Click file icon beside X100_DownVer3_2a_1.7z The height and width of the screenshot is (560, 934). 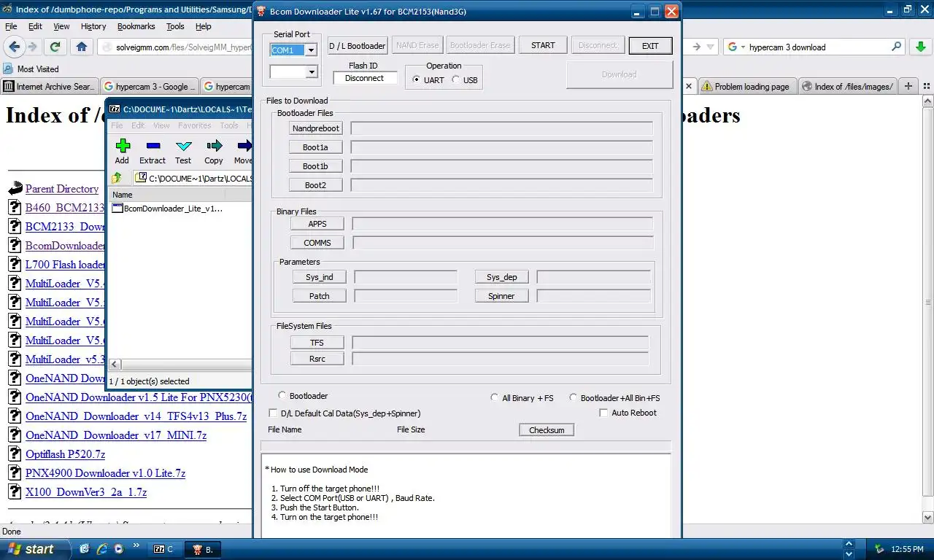tap(15, 492)
